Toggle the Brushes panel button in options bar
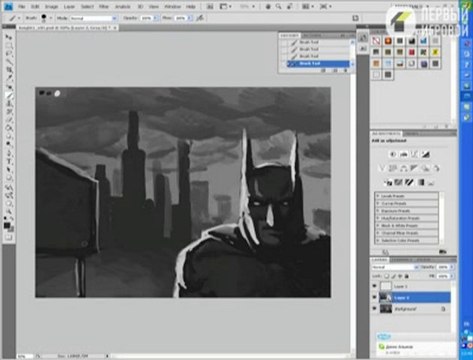 coord(356,18)
